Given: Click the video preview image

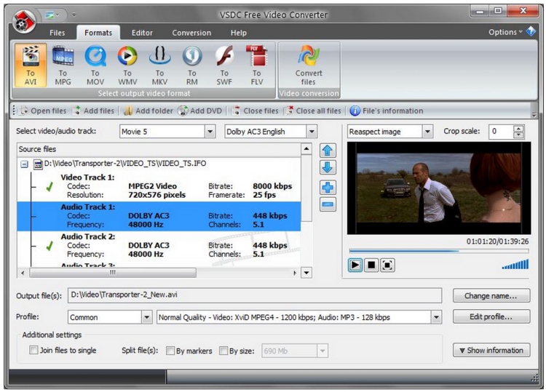Looking at the screenshot, I should tap(439, 188).
